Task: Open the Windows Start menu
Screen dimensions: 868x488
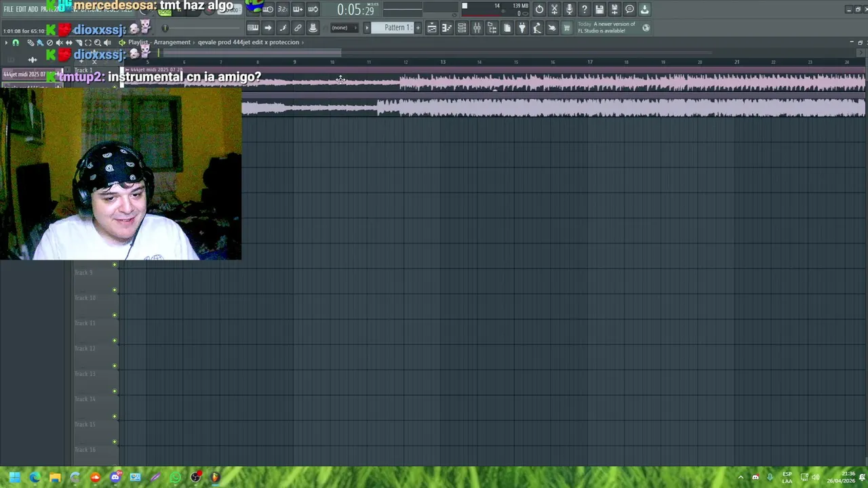Action: (14, 477)
